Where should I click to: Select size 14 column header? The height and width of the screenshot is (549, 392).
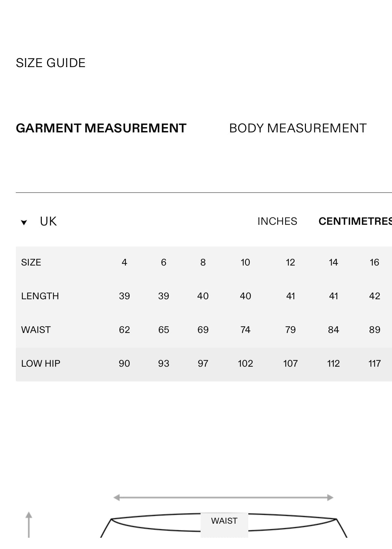333,262
